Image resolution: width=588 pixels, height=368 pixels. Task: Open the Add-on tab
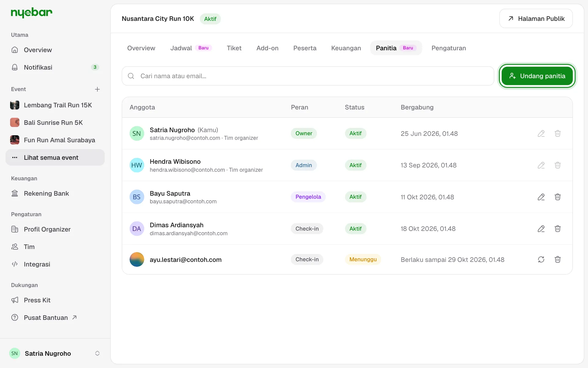(267, 48)
